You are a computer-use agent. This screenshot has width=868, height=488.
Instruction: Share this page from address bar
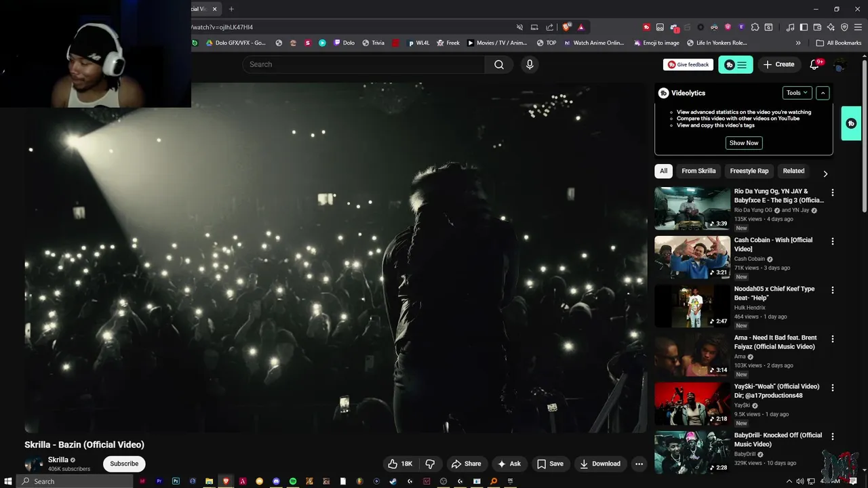click(550, 27)
